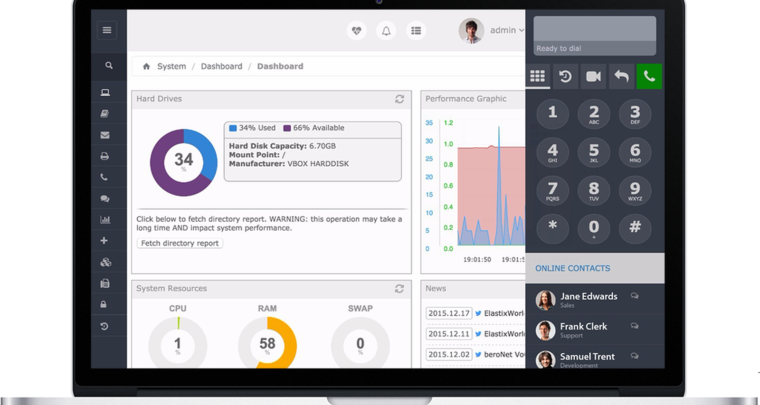Open the search icon in sidebar
This screenshot has width=760, height=405.
[x=108, y=66]
